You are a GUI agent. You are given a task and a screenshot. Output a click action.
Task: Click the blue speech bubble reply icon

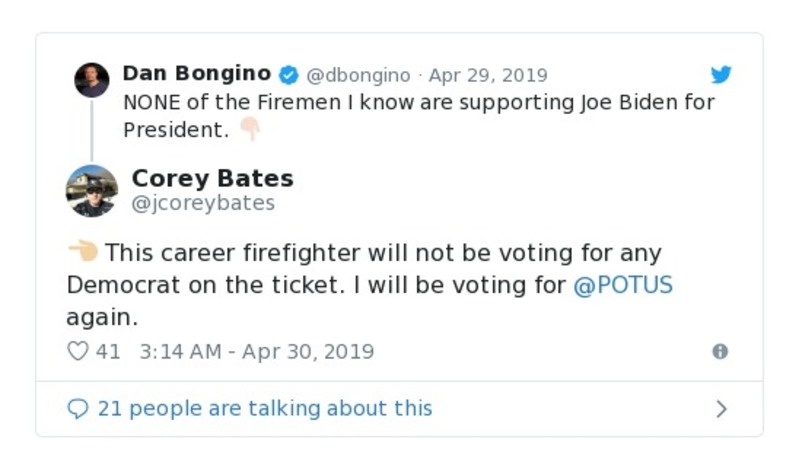[77, 408]
